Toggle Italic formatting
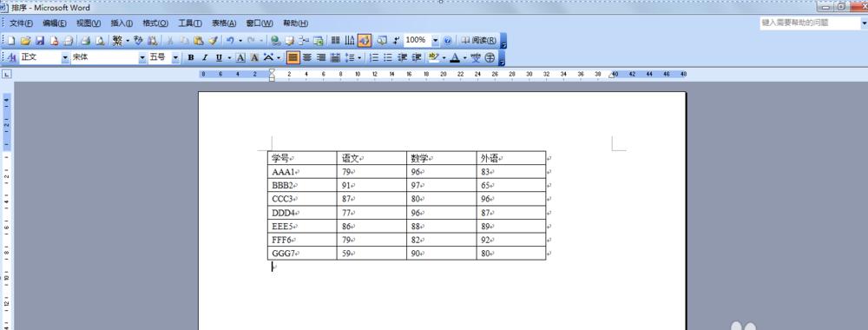 tap(205, 57)
